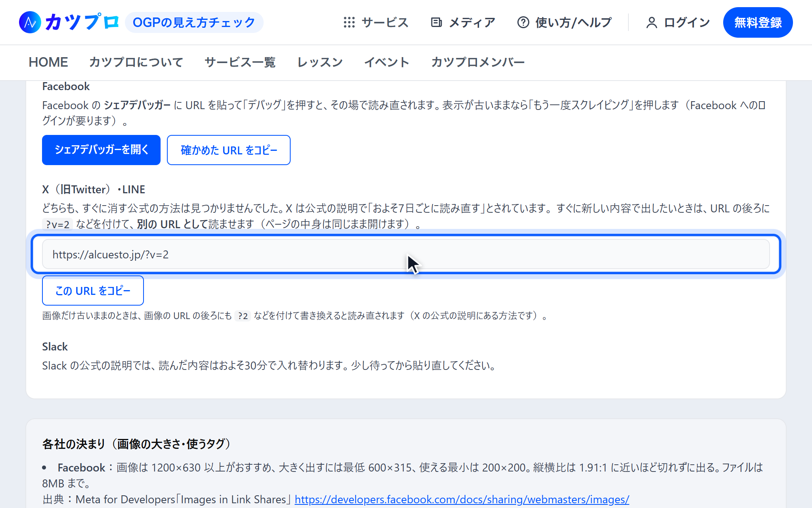The width and height of the screenshot is (812, 508).
Task: Click the カツプロ logo icon
Action: (30, 22)
